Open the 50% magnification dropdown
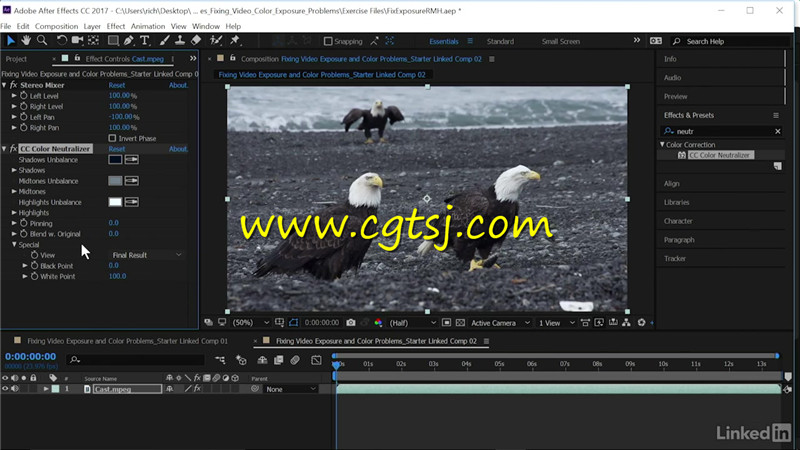The height and width of the screenshot is (450, 800). 251,322
